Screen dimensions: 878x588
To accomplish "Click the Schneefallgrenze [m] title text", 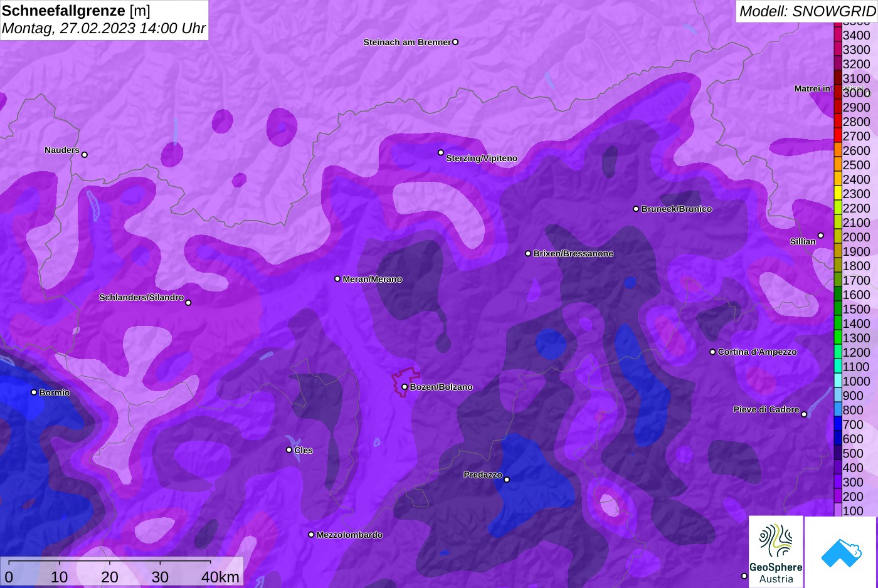I will [76, 11].
